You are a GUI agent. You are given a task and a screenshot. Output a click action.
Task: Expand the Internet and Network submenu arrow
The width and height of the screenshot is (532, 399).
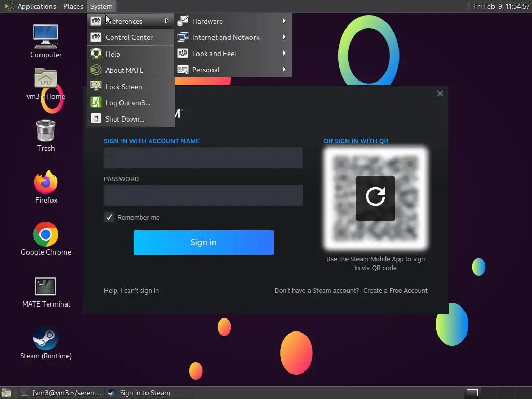[x=284, y=37]
